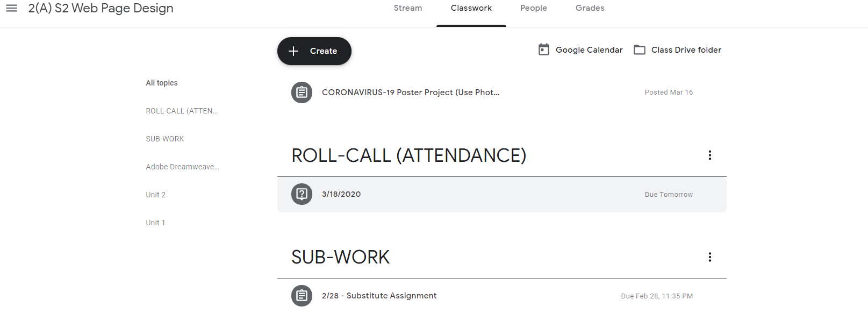Viewport: 868px width, 328px height.
Task: Switch to the Stream tab
Action: (408, 8)
